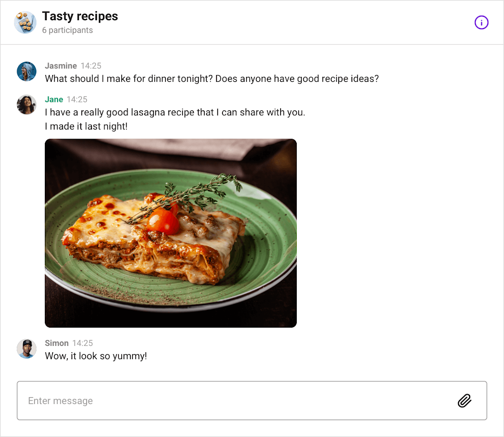
Task: Click the paperclip attach file icon
Action: [x=465, y=401]
